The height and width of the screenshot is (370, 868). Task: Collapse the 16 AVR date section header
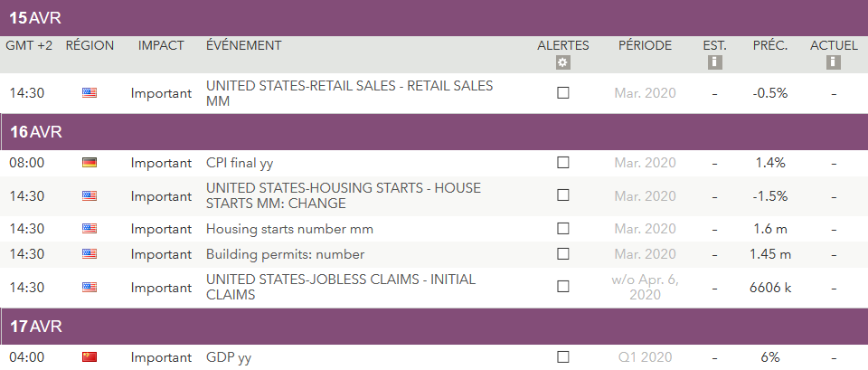tap(434, 132)
